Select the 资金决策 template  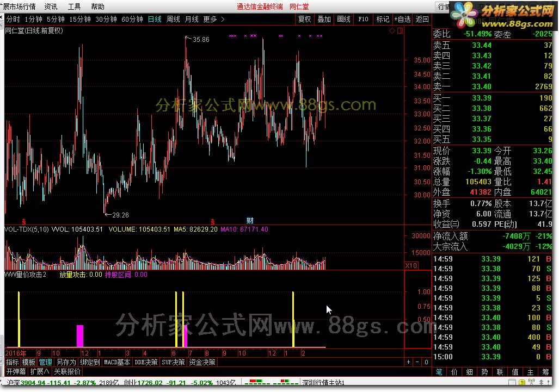202,362
